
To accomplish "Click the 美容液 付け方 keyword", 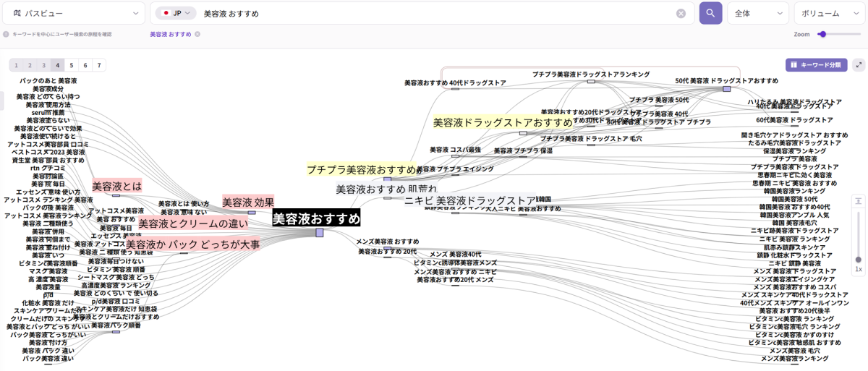I will [48, 343].
